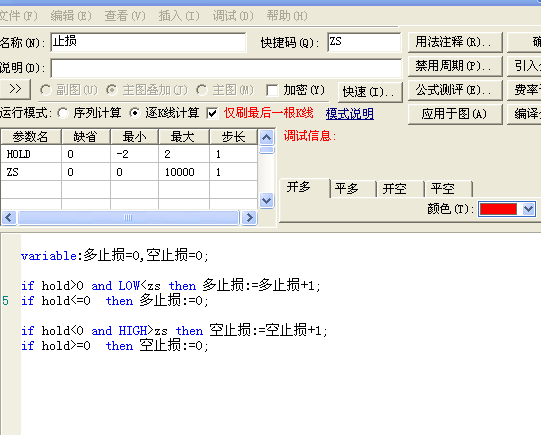
Task: Click the 最大 column header
Action: 184,137
